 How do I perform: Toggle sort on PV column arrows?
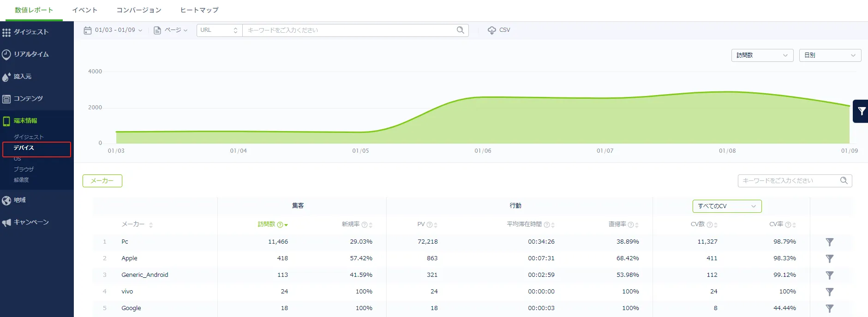(436, 225)
